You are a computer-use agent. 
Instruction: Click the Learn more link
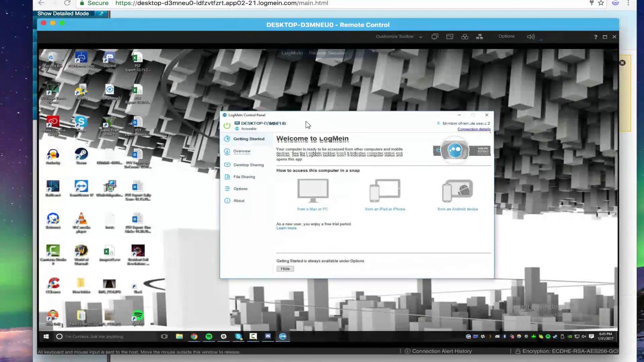pyautogui.click(x=286, y=228)
